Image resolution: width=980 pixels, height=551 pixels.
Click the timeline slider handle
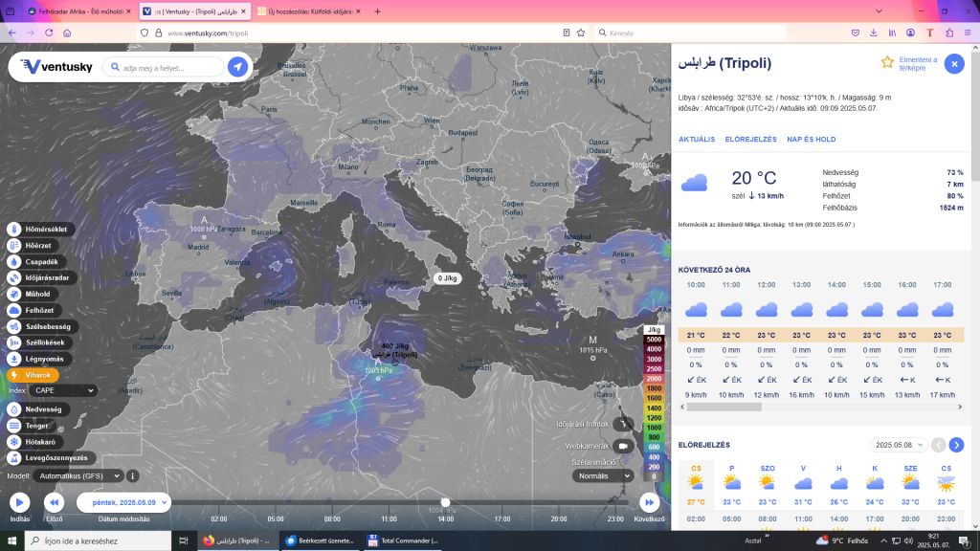(445, 502)
